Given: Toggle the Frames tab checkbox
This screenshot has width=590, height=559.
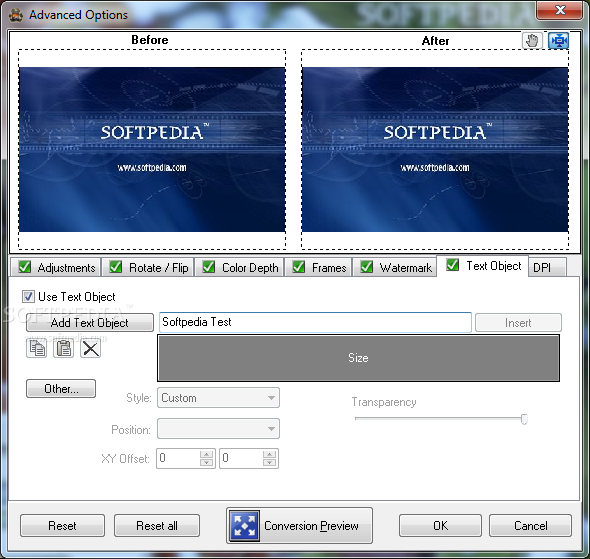Looking at the screenshot, I should pyautogui.click(x=299, y=267).
